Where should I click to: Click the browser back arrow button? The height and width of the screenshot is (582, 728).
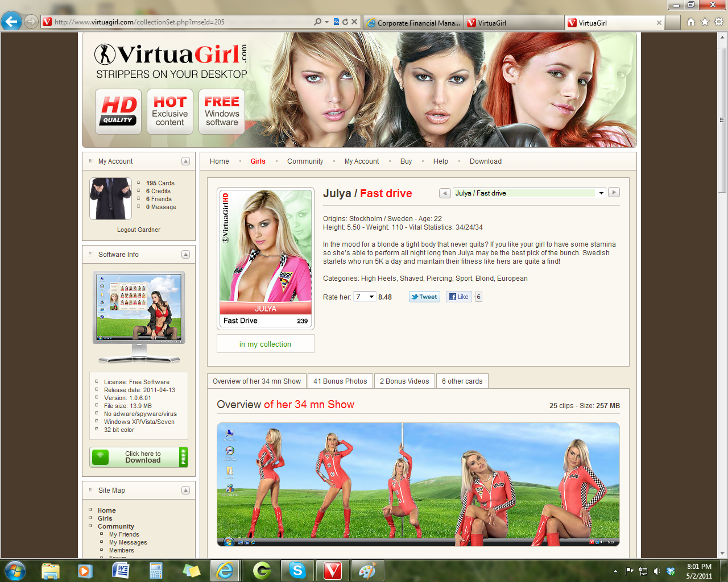tap(11, 22)
